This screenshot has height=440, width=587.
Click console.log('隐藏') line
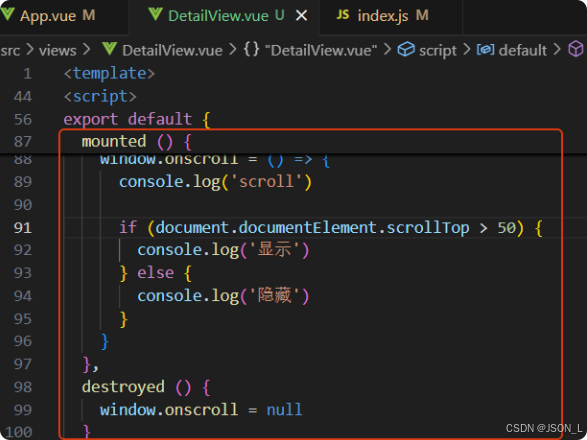point(223,296)
